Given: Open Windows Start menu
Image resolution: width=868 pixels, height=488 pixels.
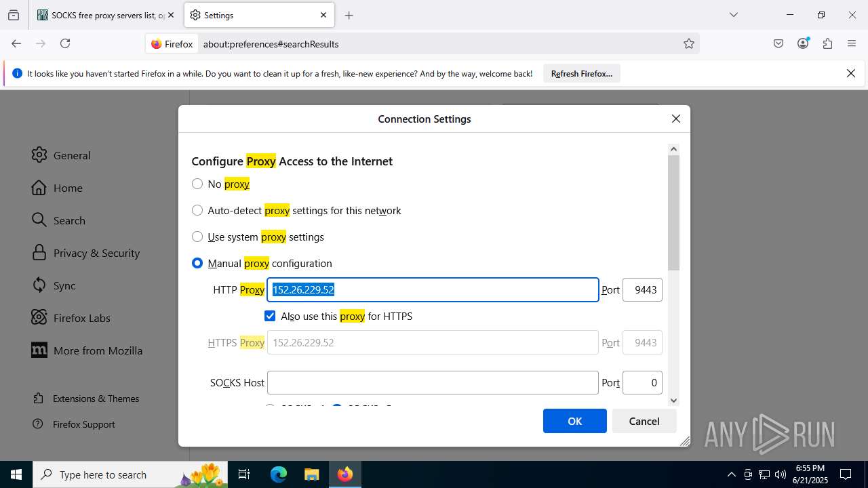Looking at the screenshot, I should [x=16, y=474].
